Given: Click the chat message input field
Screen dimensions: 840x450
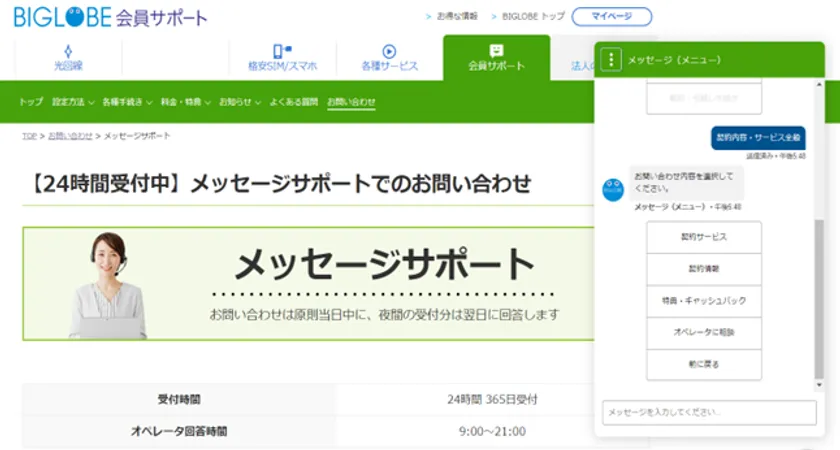Looking at the screenshot, I should 706,412.
